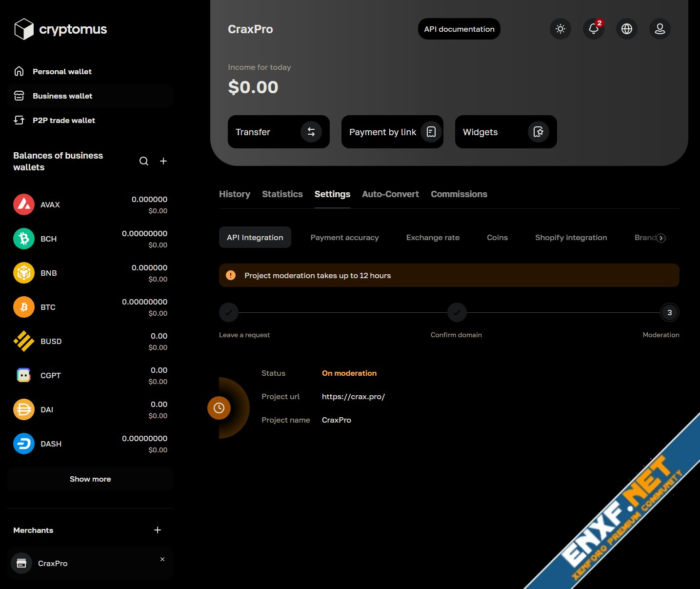Click the notifications bell icon
This screenshot has height=589, width=700.
click(x=593, y=29)
